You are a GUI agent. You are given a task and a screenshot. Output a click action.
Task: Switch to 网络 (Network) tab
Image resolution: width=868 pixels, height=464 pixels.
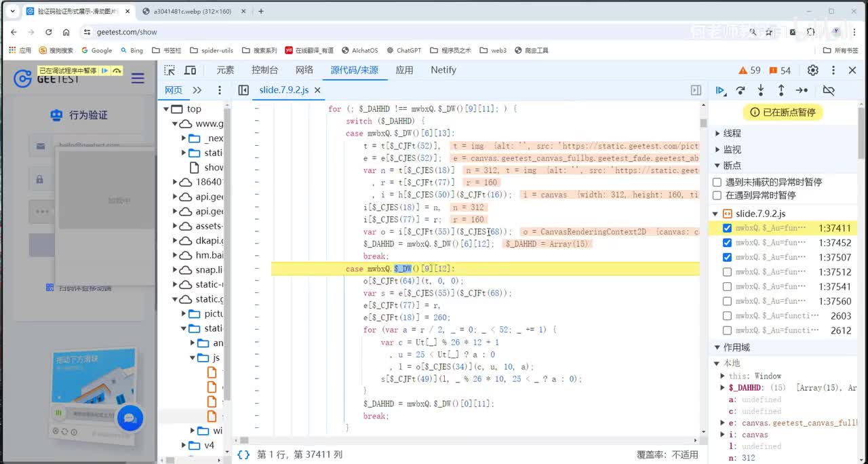tap(304, 70)
